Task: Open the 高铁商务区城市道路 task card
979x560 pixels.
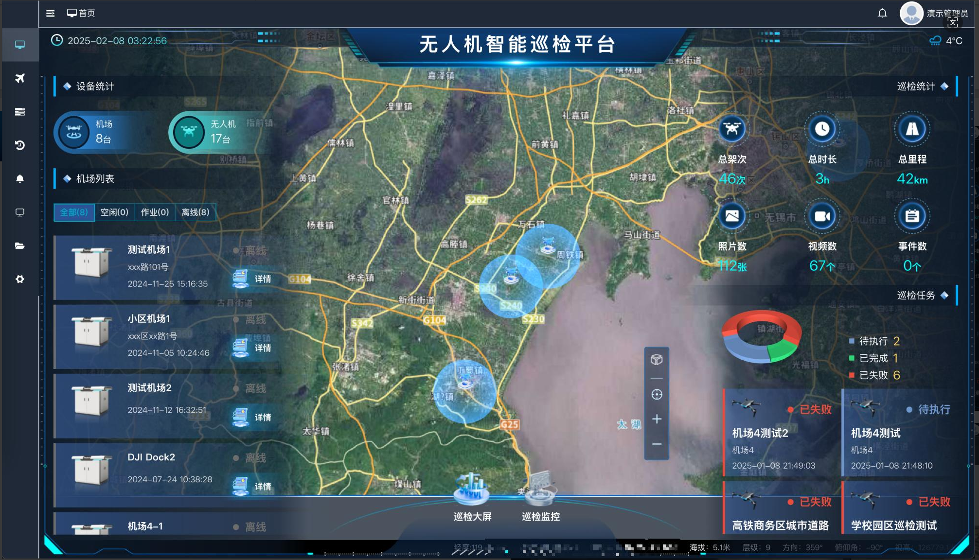Action: coord(780,508)
